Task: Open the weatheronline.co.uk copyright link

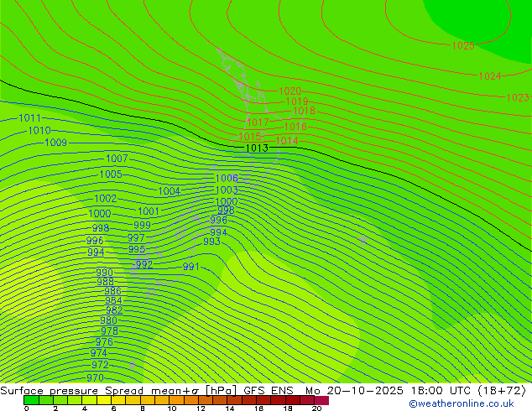Action: tap(462, 403)
